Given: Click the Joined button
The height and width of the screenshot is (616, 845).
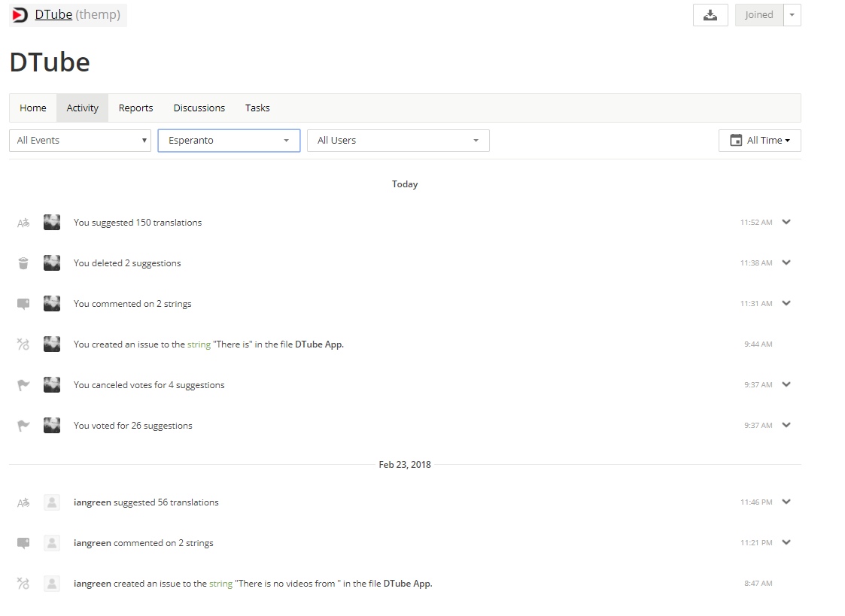Looking at the screenshot, I should pos(758,15).
